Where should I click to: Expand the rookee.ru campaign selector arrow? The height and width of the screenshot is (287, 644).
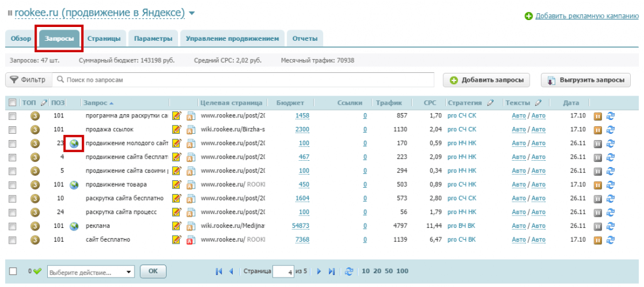click(191, 14)
